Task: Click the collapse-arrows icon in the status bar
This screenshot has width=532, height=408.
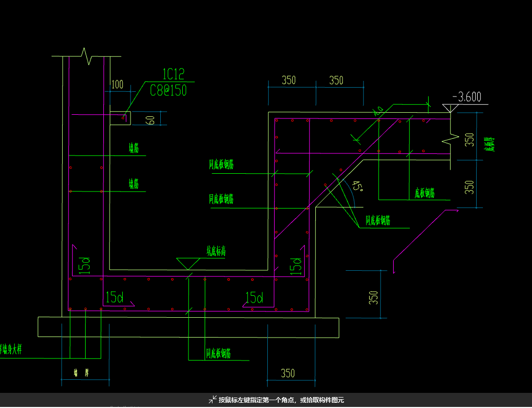Action: coord(212,400)
